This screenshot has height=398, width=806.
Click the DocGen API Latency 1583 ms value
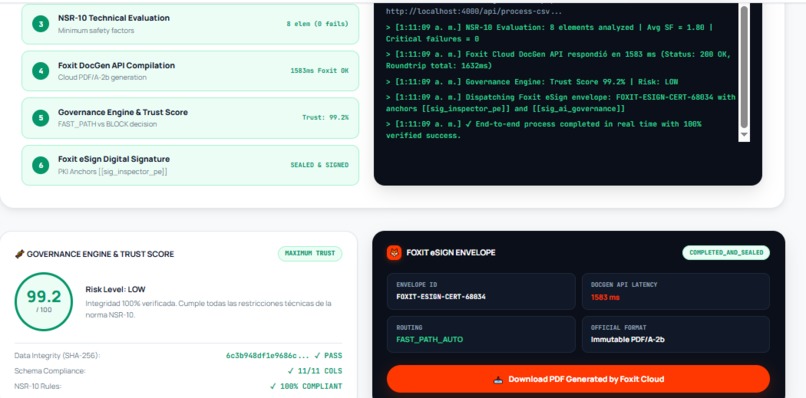coord(606,297)
